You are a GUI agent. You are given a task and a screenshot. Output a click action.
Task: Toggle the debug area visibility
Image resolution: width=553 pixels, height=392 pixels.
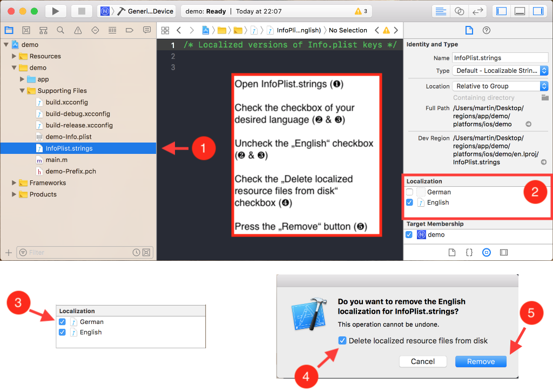tap(520, 11)
